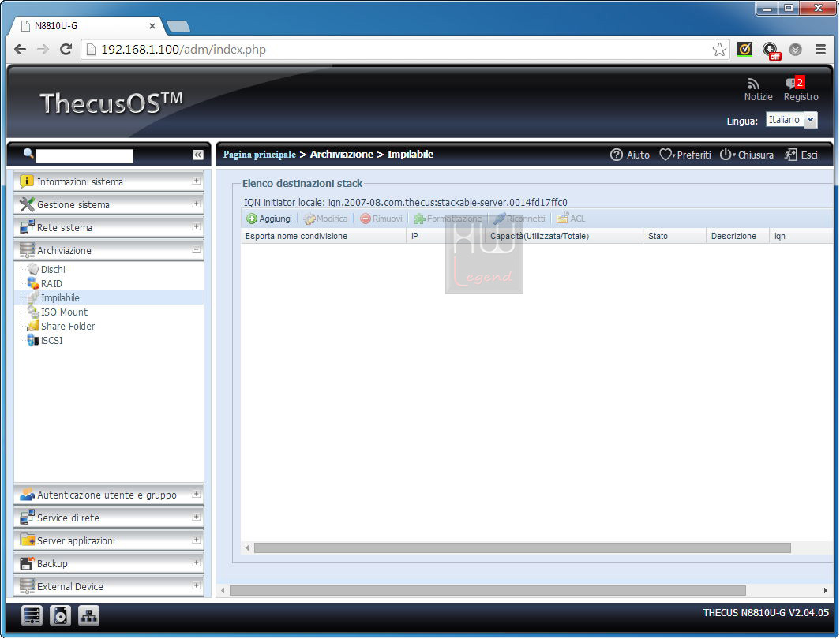Click the main panel scroll left arrow
The height and width of the screenshot is (639, 840).
coord(223,590)
